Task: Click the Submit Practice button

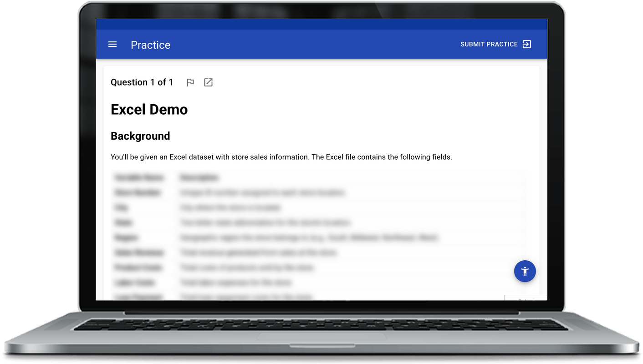Action: tap(496, 44)
